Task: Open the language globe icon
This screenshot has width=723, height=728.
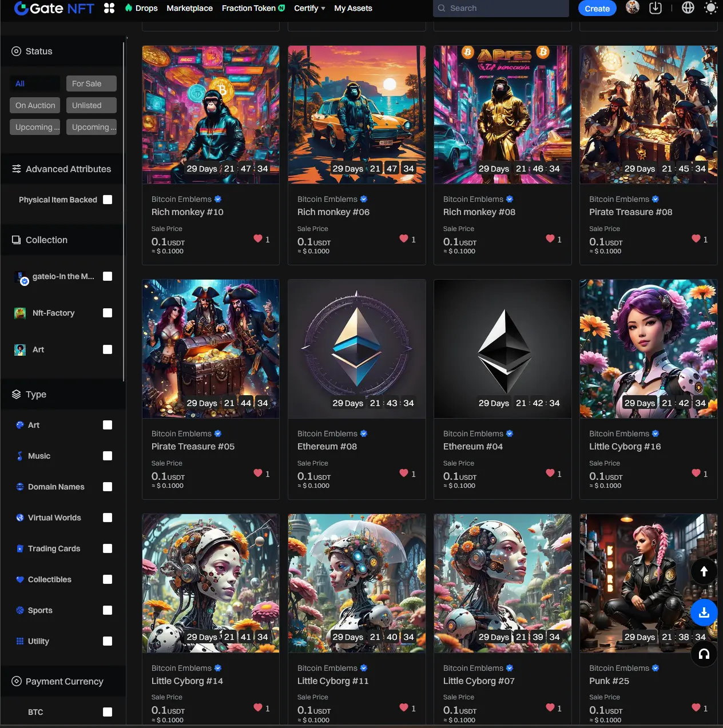Action: click(x=688, y=8)
